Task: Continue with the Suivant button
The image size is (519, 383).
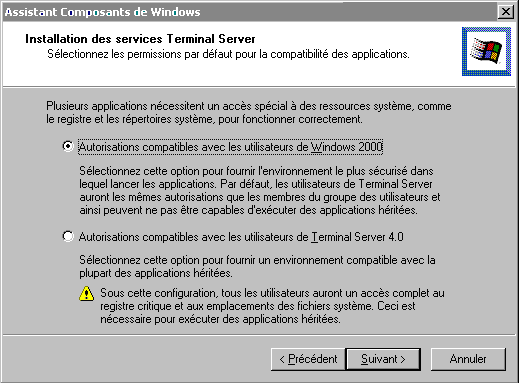Action: [383, 359]
